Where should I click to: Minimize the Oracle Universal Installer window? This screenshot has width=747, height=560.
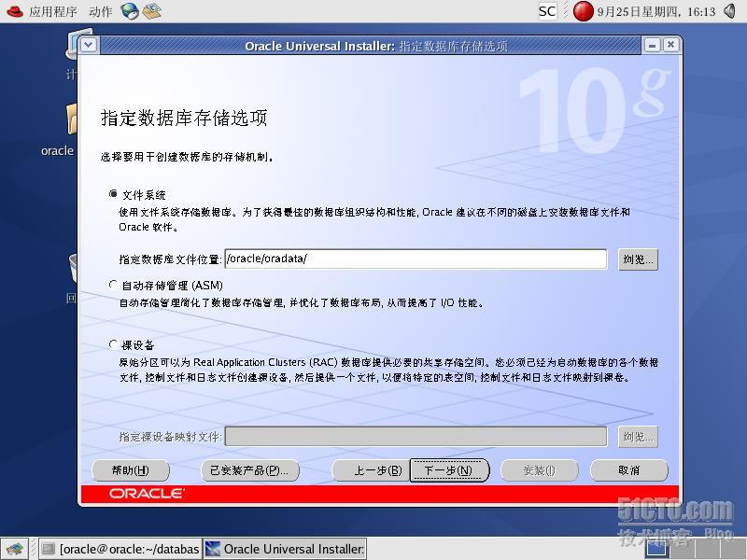tap(652, 45)
